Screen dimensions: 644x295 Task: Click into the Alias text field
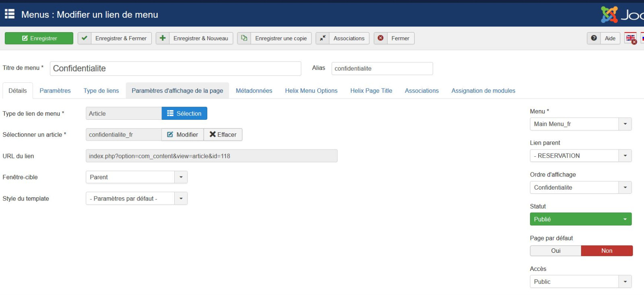[x=382, y=69]
